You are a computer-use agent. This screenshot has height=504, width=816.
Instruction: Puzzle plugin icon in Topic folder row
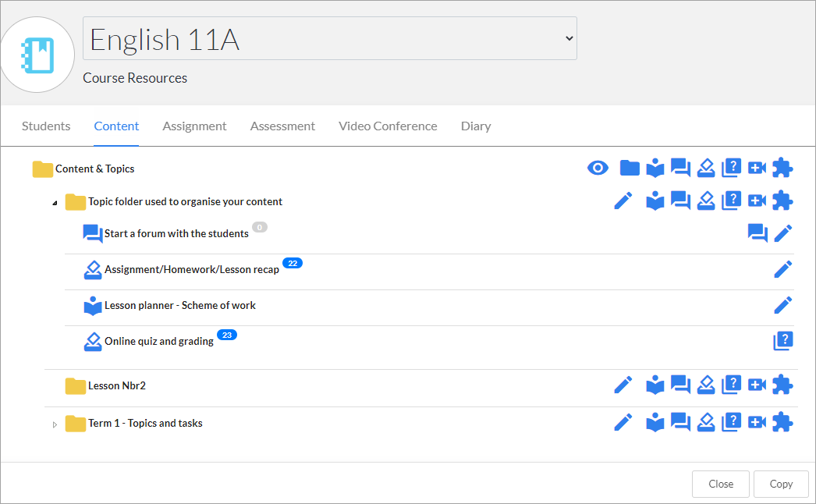[x=782, y=201]
